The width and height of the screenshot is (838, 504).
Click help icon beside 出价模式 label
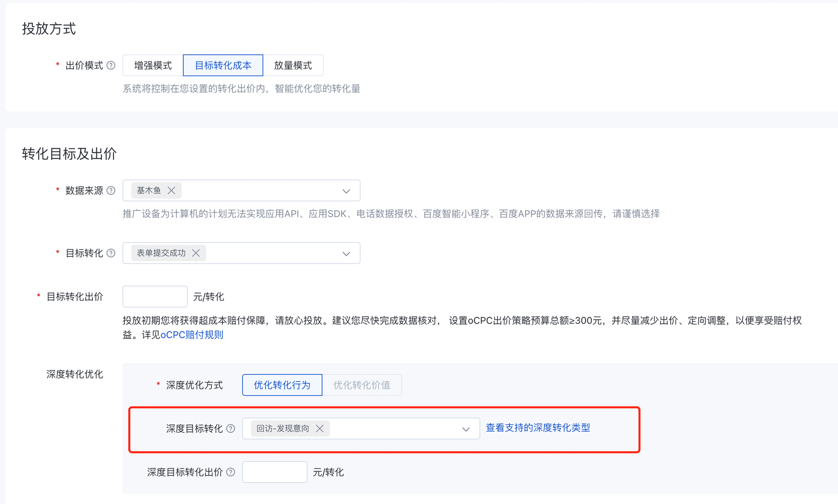point(111,66)
